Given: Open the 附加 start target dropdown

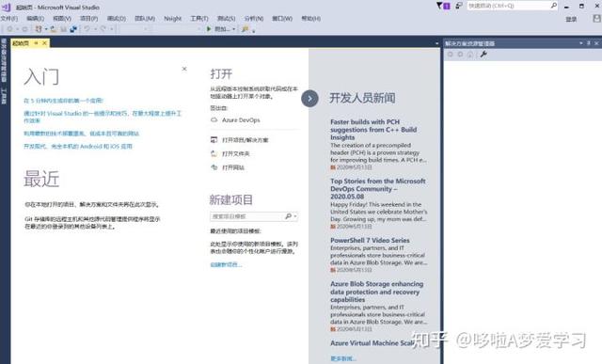Looking at the screenshot, I should (233, 29).
